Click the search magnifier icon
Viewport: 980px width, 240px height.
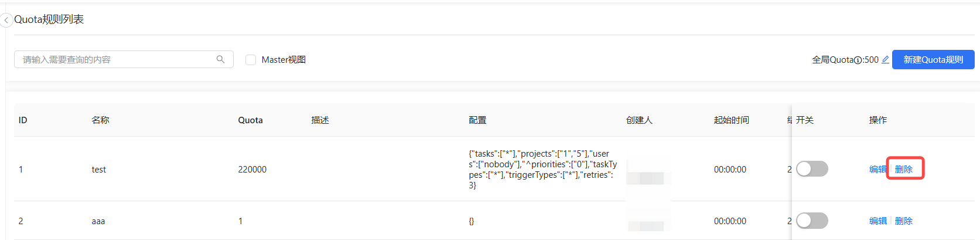pos(220,59)
